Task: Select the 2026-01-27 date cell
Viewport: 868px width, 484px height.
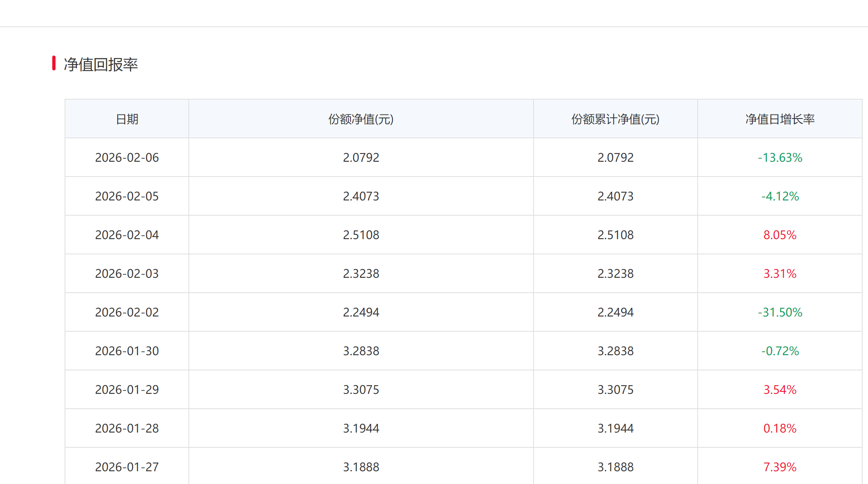Action: pos(127,467)
